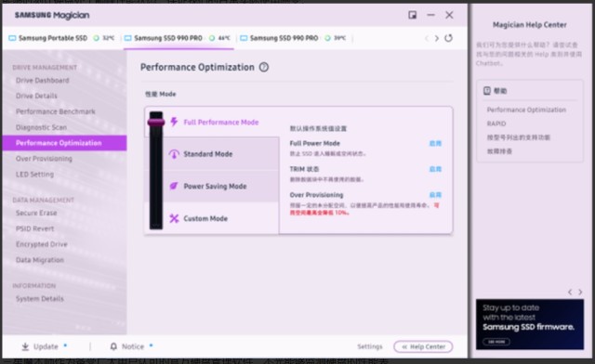Minimize the Samsung Magician window
This screenshot has height=364, width=595.
(430, 15)
